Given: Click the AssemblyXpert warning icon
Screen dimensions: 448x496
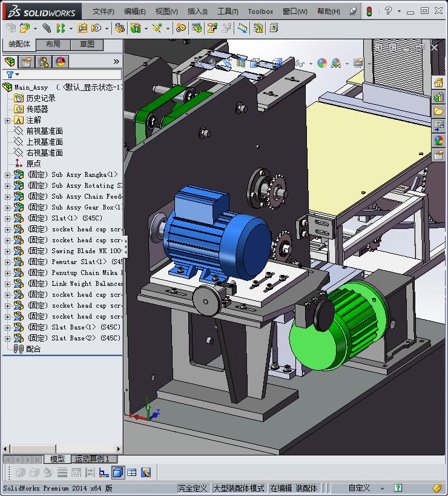Looking at the screenshot, I should [258, 28].
